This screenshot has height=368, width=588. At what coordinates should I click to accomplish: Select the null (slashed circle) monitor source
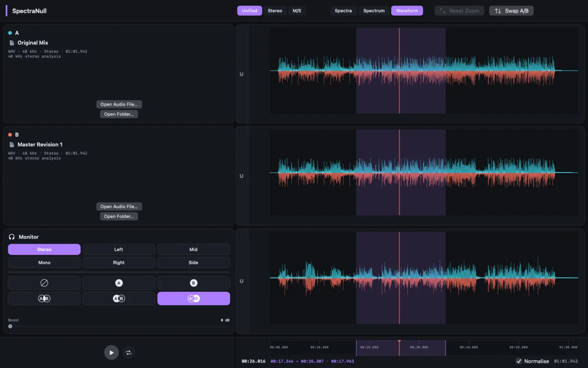(44, 283)
